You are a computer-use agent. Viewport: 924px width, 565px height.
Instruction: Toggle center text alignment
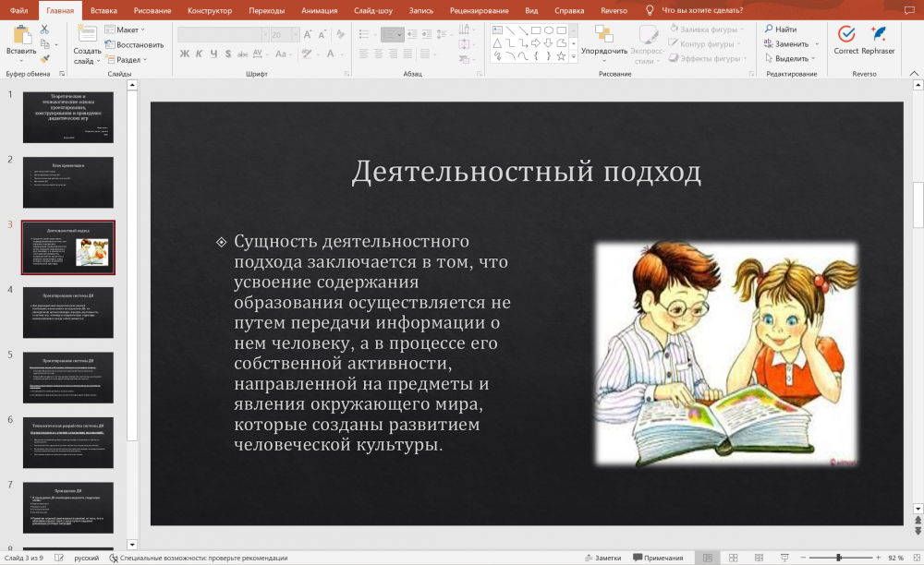(x=378, y=54)
